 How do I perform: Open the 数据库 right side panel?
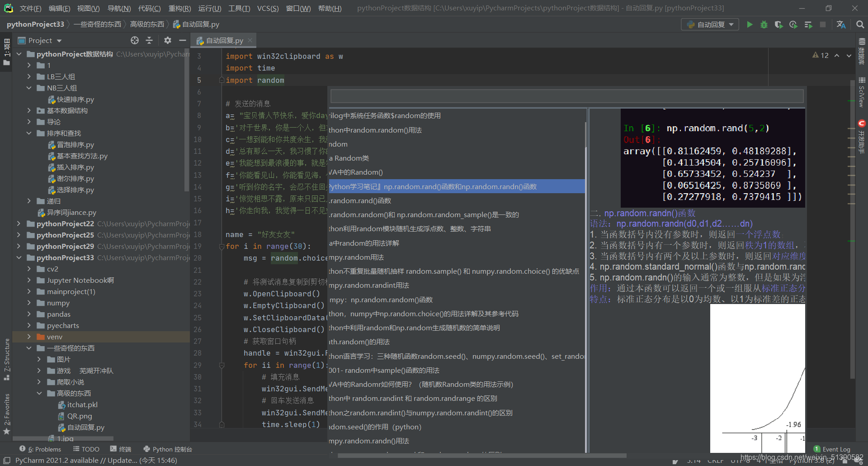[862, 51]
